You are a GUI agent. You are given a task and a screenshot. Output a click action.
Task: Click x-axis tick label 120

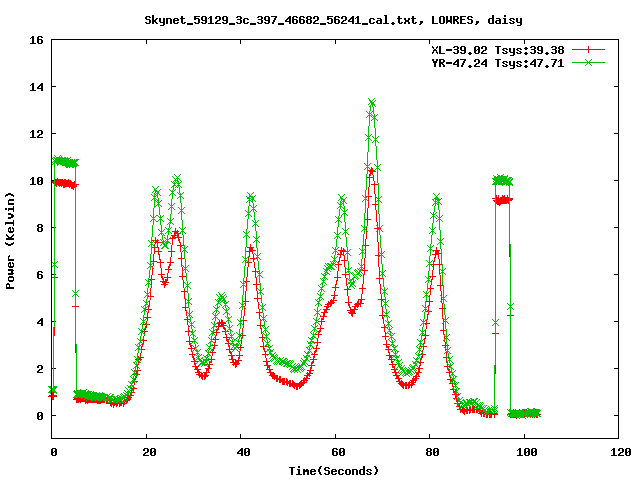point(621,452)
